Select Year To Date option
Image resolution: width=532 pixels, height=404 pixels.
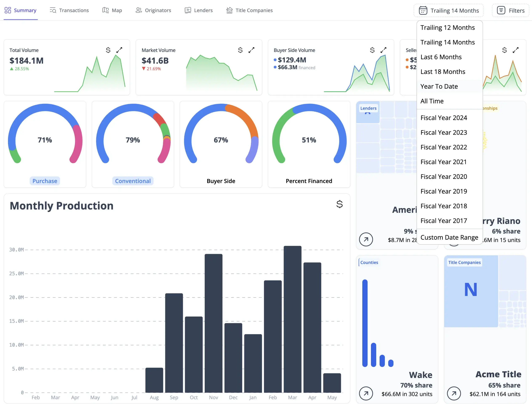point(439,86)
